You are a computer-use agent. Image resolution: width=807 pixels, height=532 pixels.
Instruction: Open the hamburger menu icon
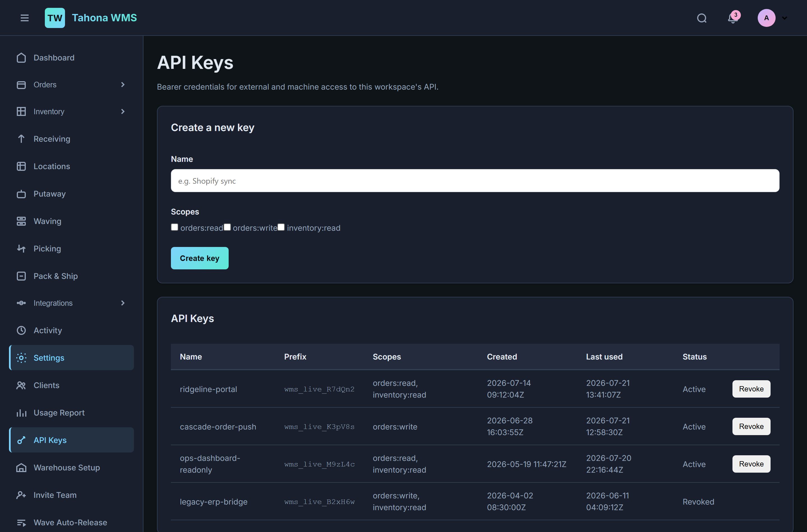point(24,18)
